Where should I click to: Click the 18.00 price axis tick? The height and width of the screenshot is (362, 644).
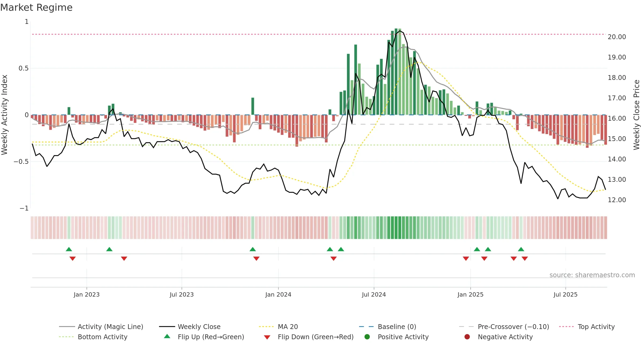(x=617, y=78)
